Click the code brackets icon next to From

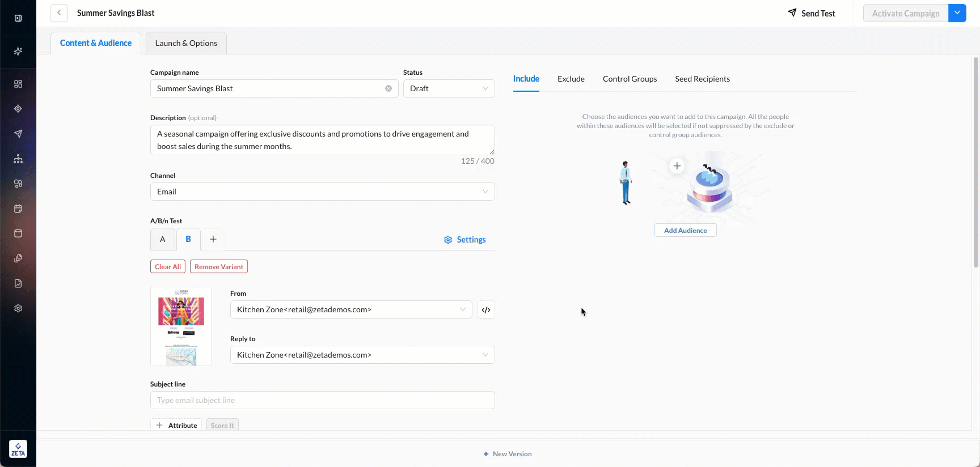click(486, 310)
